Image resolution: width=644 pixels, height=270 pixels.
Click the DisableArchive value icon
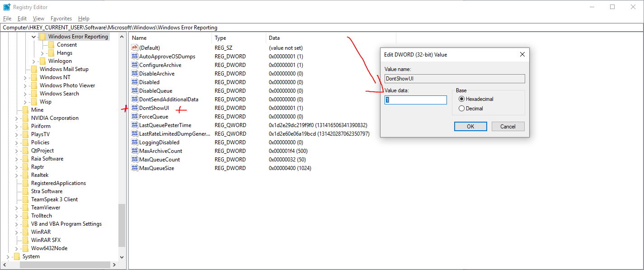click(x=134, y=73)
